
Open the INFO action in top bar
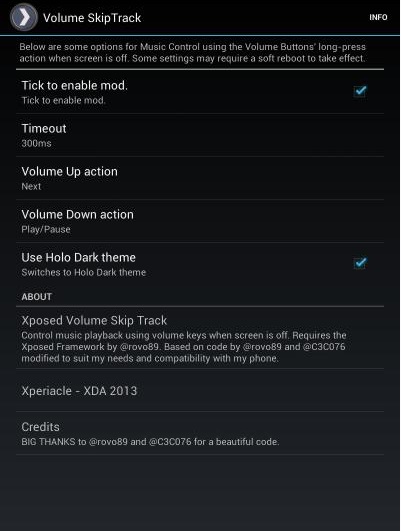click(378, 17)
